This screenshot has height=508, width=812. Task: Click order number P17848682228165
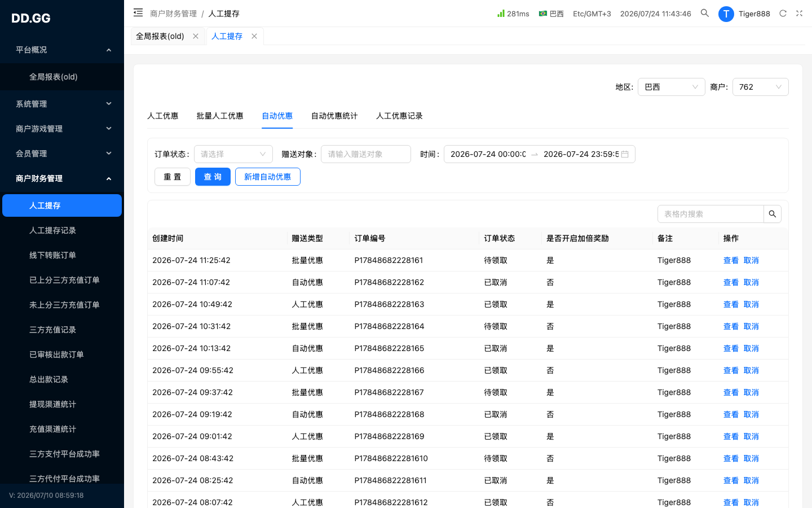pos(389,348)
